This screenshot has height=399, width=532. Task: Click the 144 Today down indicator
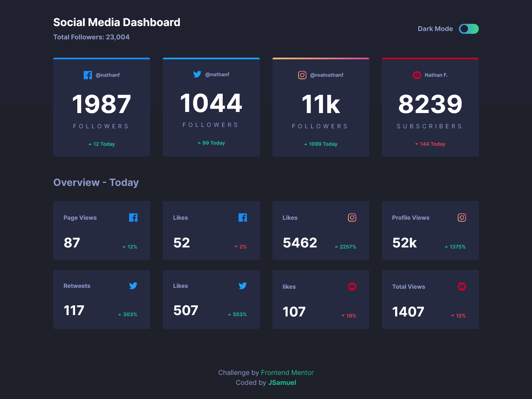click(430, 144)
